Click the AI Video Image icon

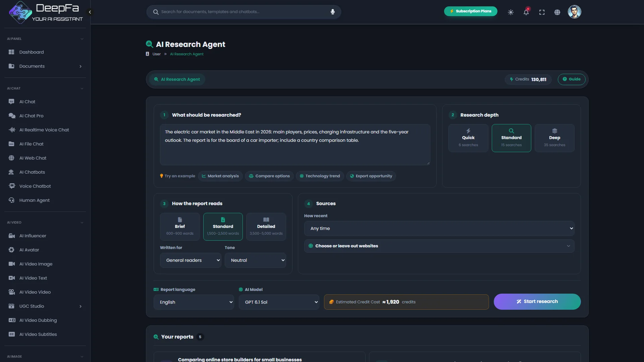[x=11, y=264]
